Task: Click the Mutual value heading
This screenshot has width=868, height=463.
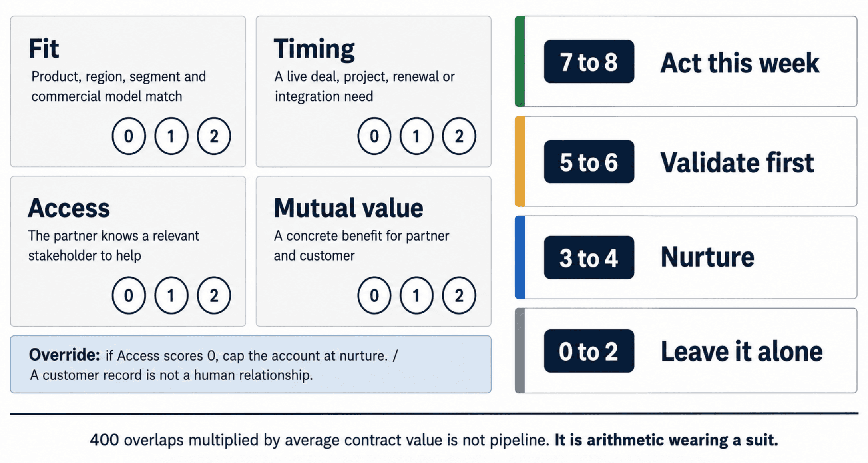Action: (348, 208)
